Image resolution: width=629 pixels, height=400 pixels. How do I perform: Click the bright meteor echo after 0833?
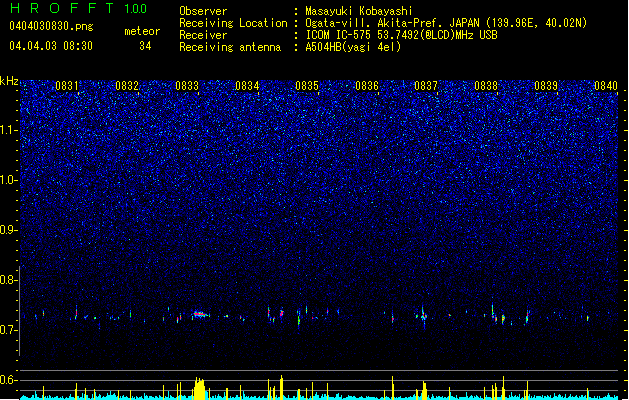[200, 315]
